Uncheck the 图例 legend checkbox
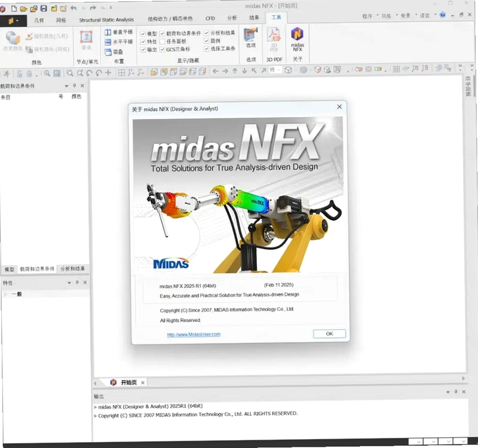 (x=206, y=41)
